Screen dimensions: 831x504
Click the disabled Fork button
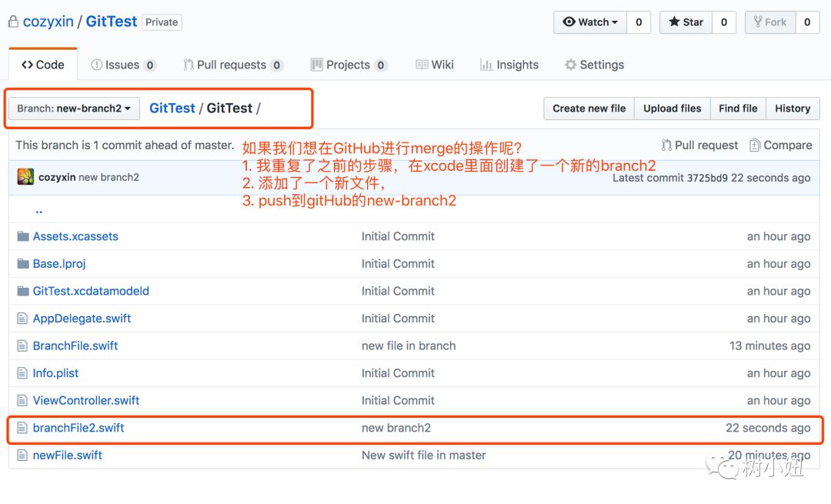770,22
